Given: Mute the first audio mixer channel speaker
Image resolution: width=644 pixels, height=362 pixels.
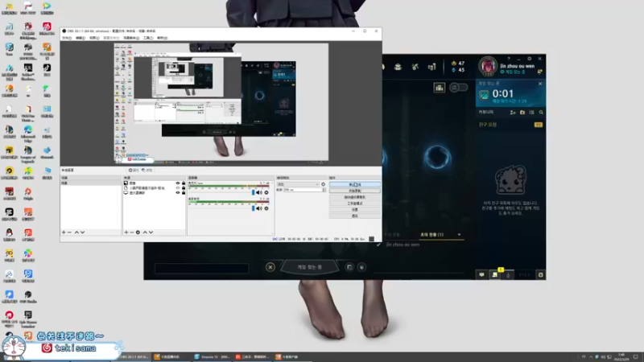Looking at the screenshot, I should pos(259,192).
